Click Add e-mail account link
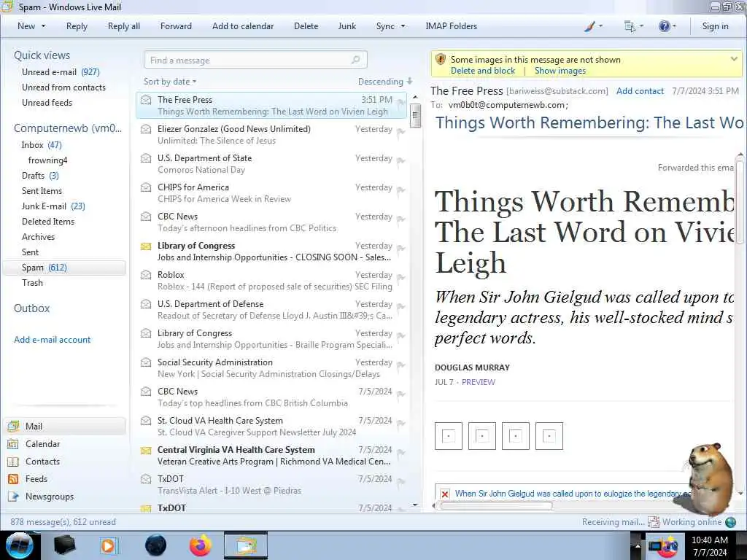The height and width of the screenshot is (560, 747). (52, 340)
